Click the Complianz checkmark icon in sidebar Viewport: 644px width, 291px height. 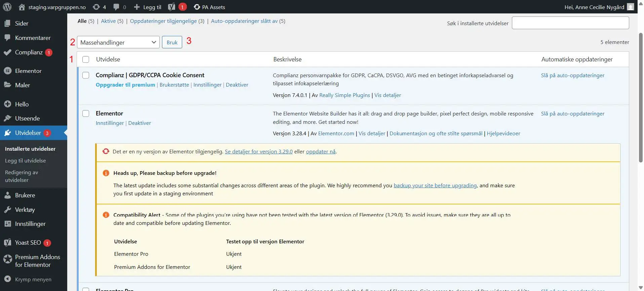click(x=7, y=52)
